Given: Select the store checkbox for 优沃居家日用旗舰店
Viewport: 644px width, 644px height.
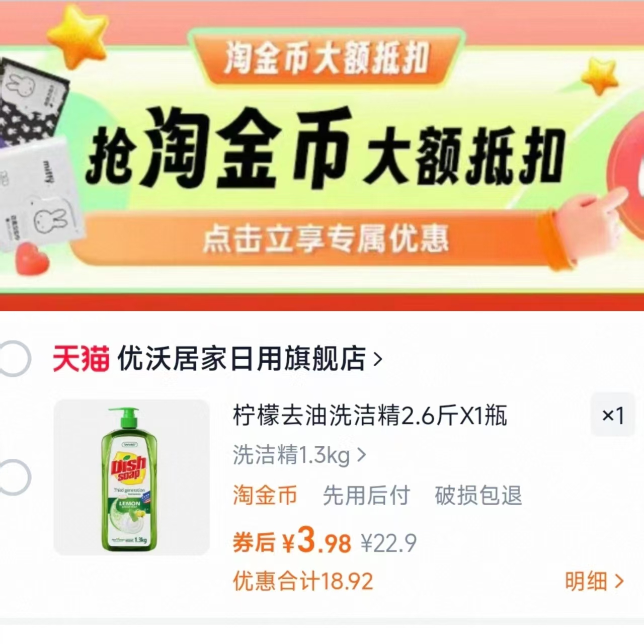Looking at the screenshot, I should [x=14, y=359].
